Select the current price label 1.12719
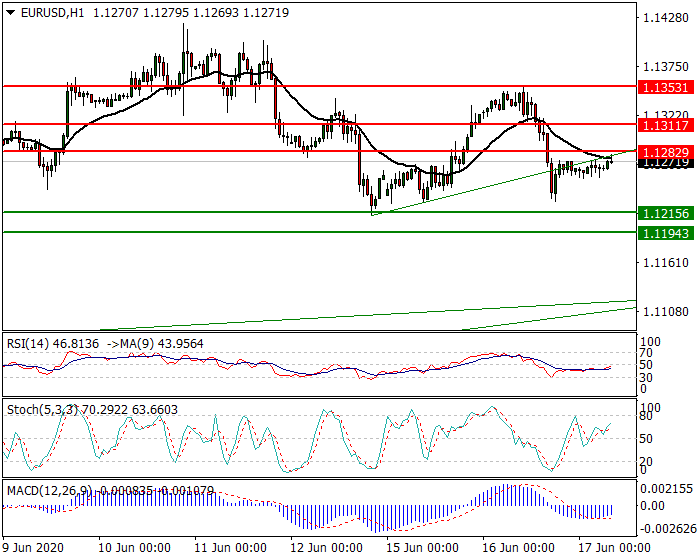The image size is (700, 560). point(666,163)
